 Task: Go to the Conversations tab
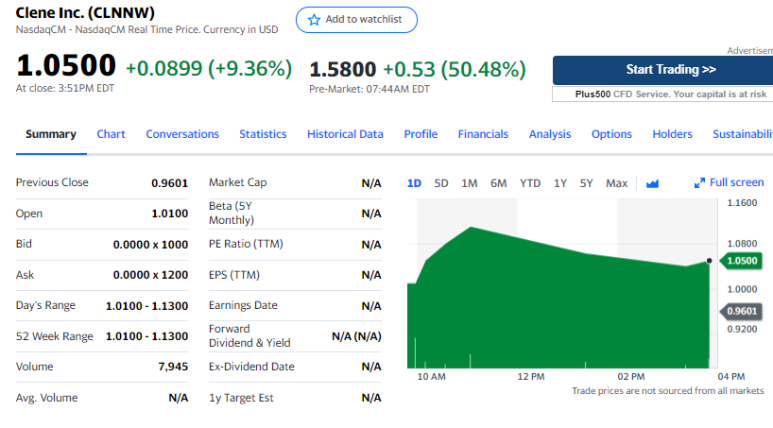[x=182, y=134]
